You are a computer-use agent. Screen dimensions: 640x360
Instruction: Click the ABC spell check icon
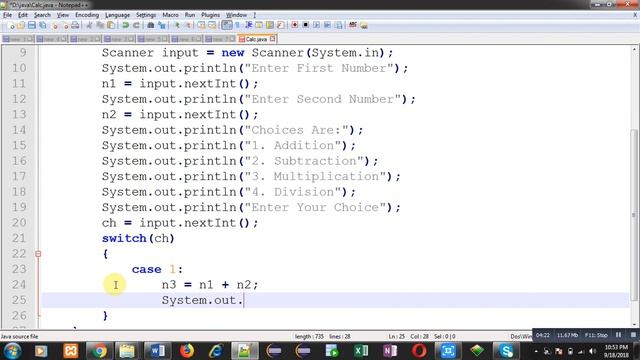click(x=353, y=25)
